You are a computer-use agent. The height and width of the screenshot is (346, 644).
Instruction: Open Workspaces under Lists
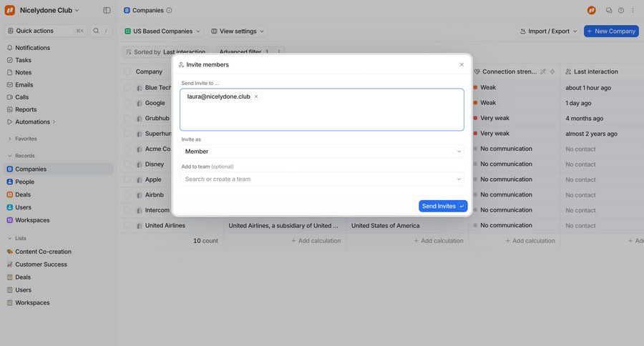click(x=59, y=302)
